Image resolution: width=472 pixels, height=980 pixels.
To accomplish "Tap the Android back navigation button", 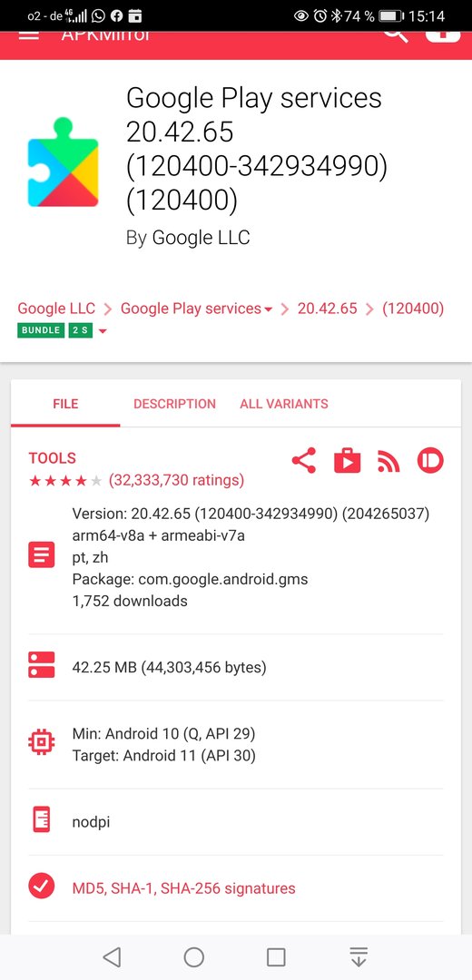I will pos(112,956).
